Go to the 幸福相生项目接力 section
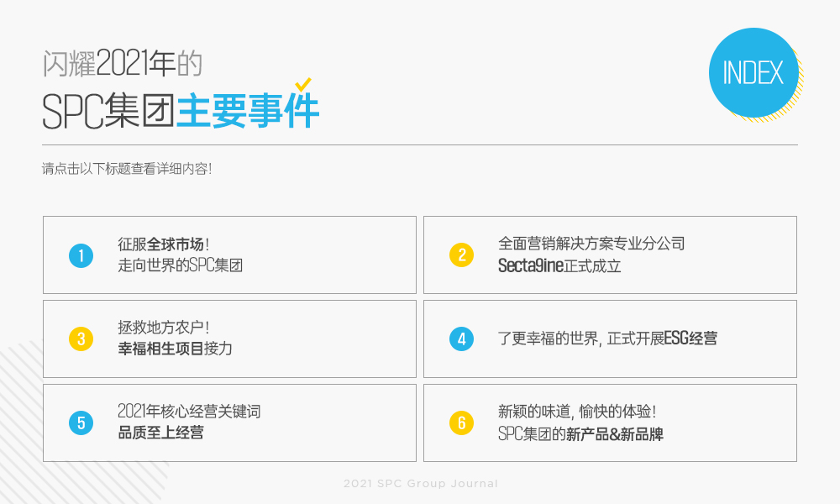Image resolution: width=840 pixels, height=504 pixels. (175, 349)
